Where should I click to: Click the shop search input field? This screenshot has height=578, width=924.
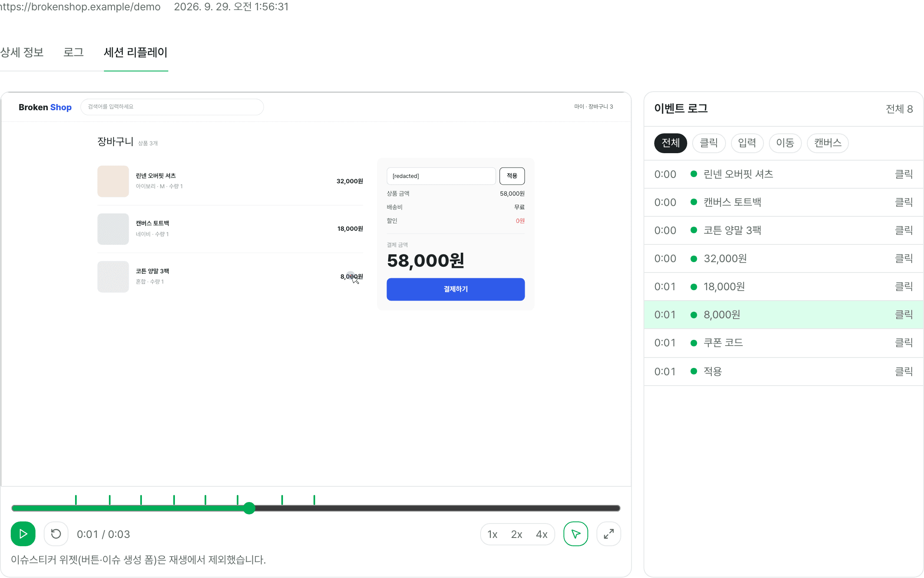172,107
